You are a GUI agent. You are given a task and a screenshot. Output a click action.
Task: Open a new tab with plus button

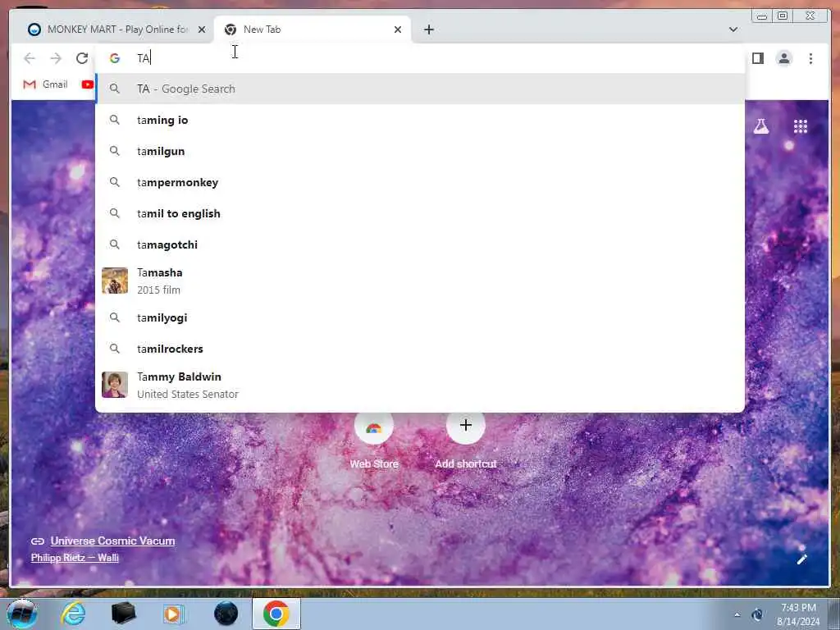[x=428, y=30]
